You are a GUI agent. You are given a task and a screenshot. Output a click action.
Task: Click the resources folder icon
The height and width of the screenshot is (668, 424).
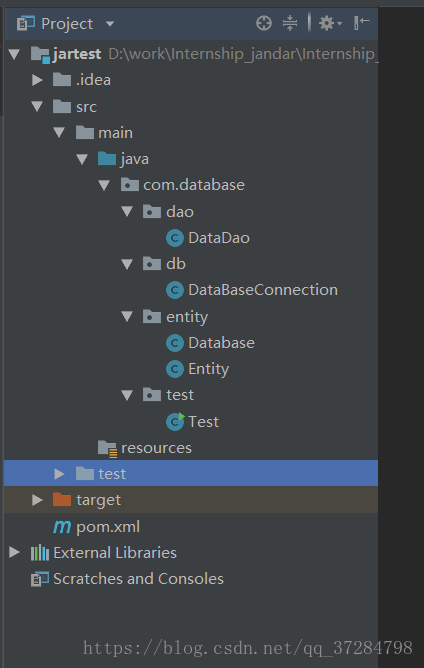[107, 449]
